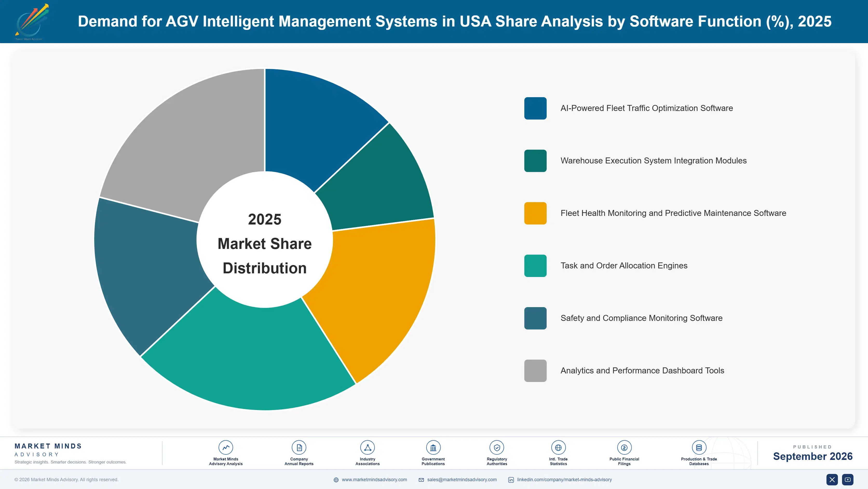Open www.marketmindsadvisory.com link
This screenshot has width=868, height=489.
coord(374,480)
